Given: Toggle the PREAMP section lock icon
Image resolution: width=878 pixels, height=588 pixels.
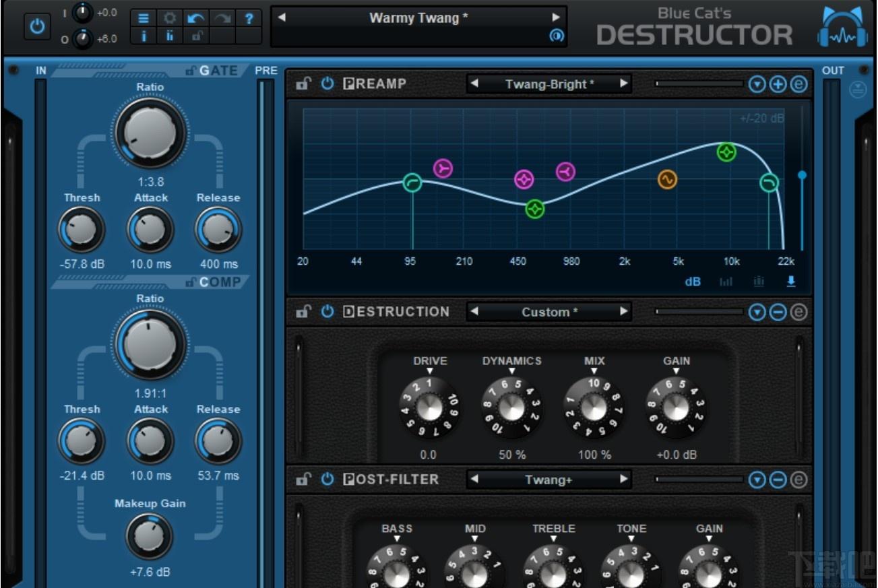Looking at the screenshot, I should [x=304, y=84].
